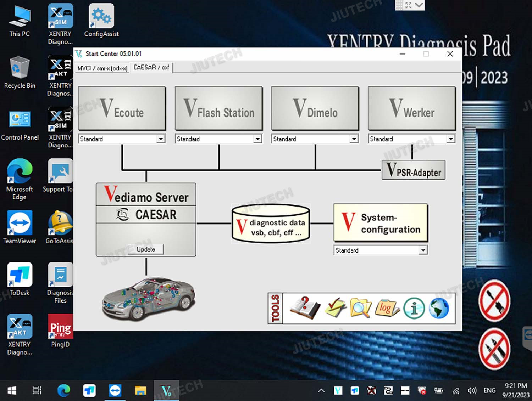This screenshot has height=401, width=532.
Task: Open the folder search tool icon
Action: pos(360,308)
